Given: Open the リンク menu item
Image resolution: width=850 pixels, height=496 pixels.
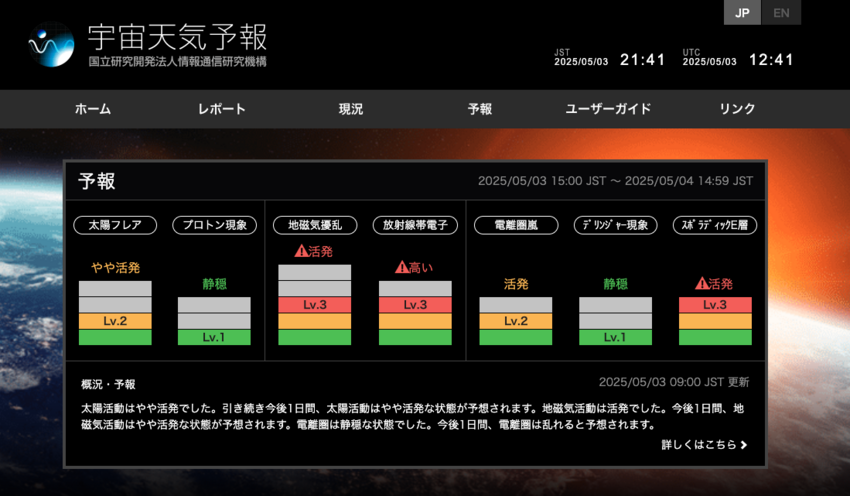Looking at the screenshot, I should coord(737,109).
